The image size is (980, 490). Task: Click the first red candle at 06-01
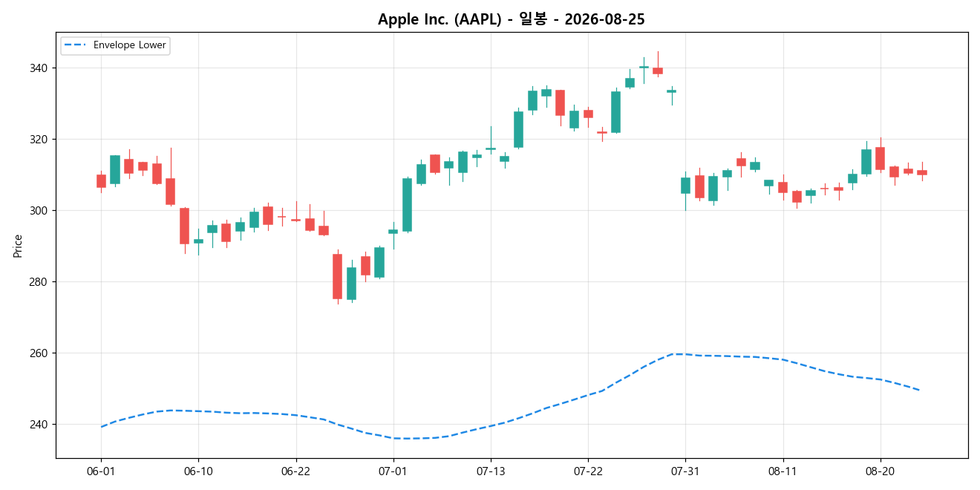[x=101, y=181]
